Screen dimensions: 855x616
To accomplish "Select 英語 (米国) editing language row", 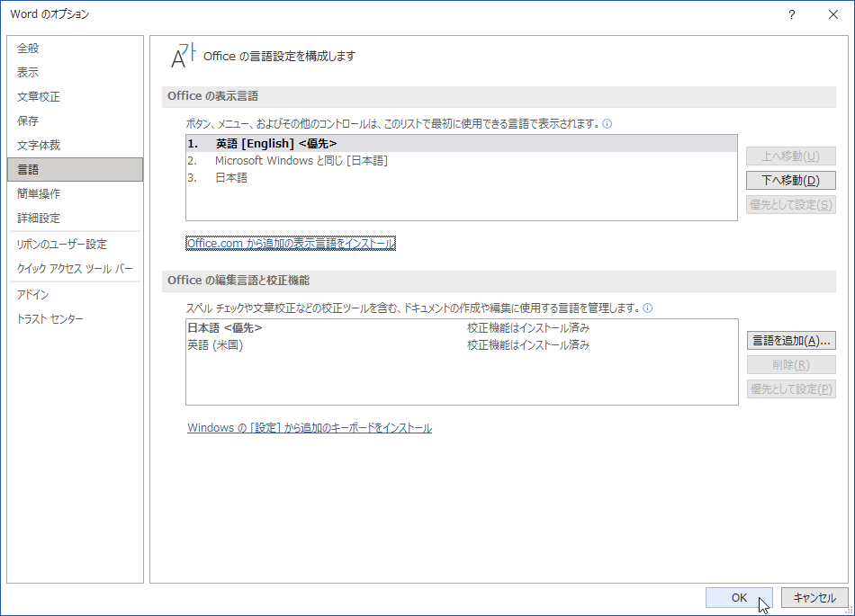I will pos(462,344).
